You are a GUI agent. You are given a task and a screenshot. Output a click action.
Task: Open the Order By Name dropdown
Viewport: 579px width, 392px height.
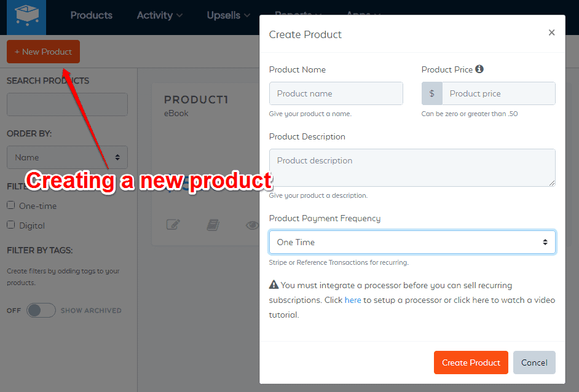click(67, 157)
